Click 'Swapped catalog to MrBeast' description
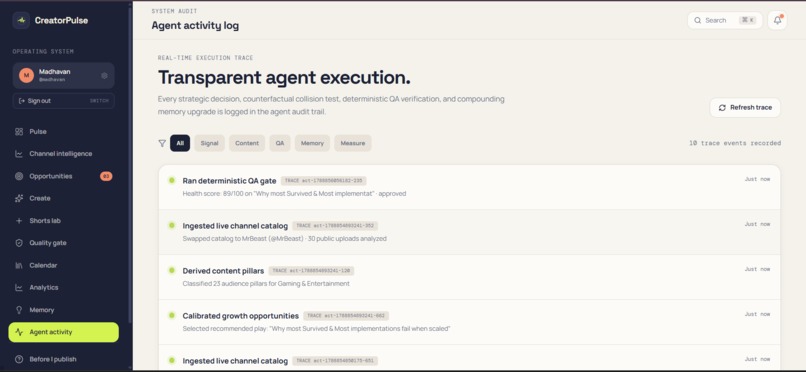 click(284, 238)
